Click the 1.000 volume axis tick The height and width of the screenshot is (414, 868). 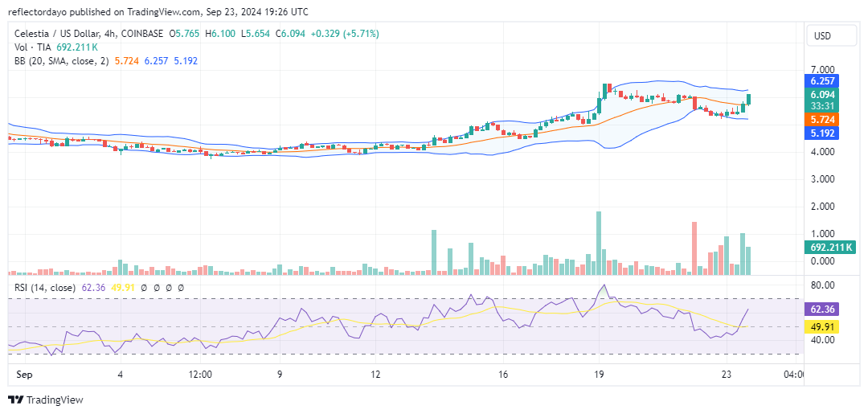tap(823, 234)
